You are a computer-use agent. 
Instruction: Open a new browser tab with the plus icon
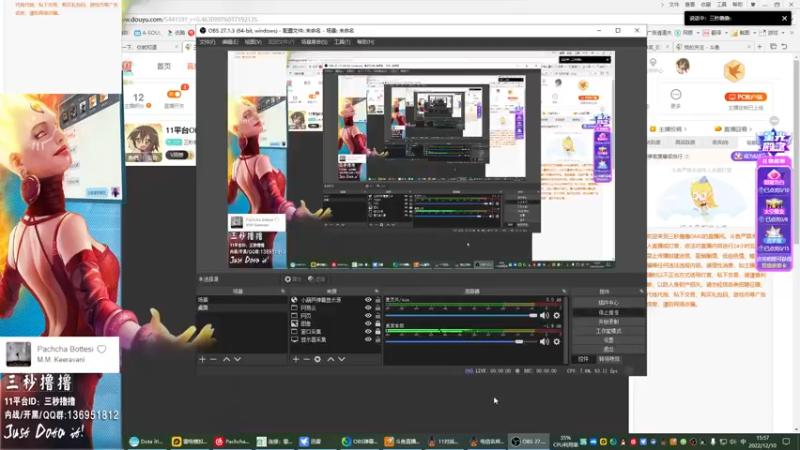coord(759,46)
